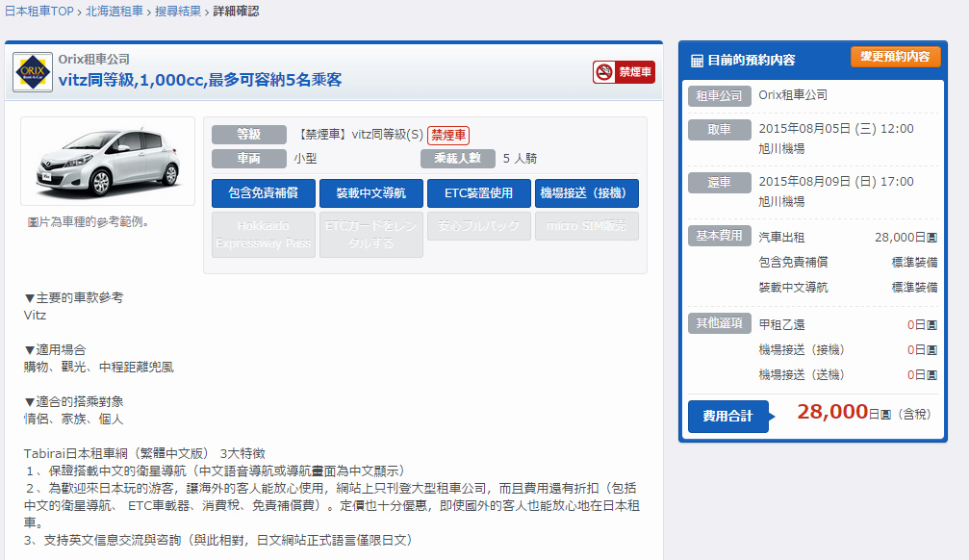Click return date 2015年08月09日 (日) 17:00
This screenshot has width=969, height=560.
coord(836,182)
